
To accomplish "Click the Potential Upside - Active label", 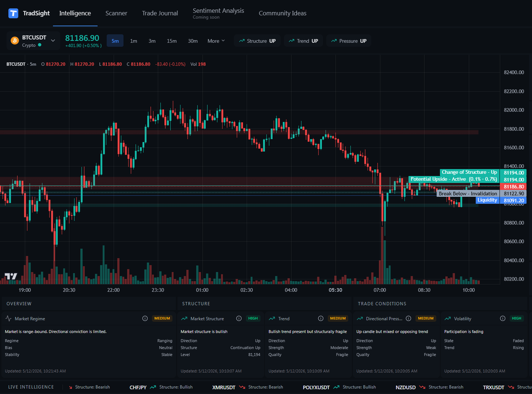I will coord(454,179).
